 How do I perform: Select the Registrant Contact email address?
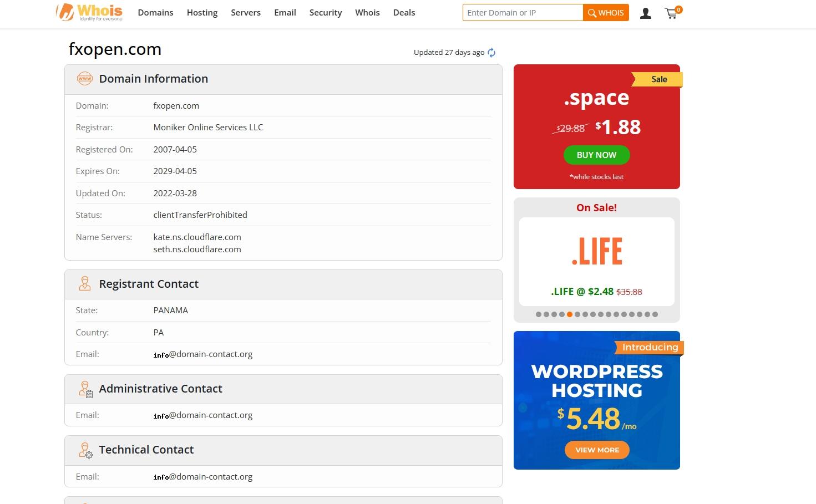[x=203, y=354]
